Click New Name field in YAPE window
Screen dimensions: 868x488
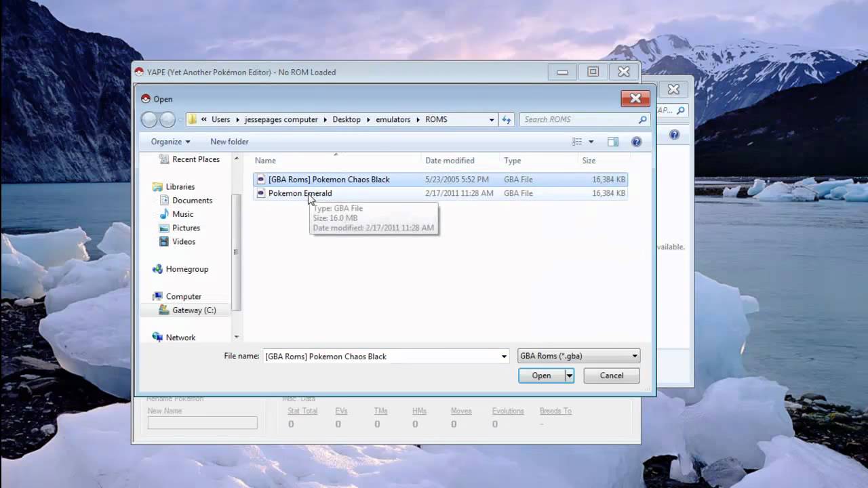click(x=202, y=423)
